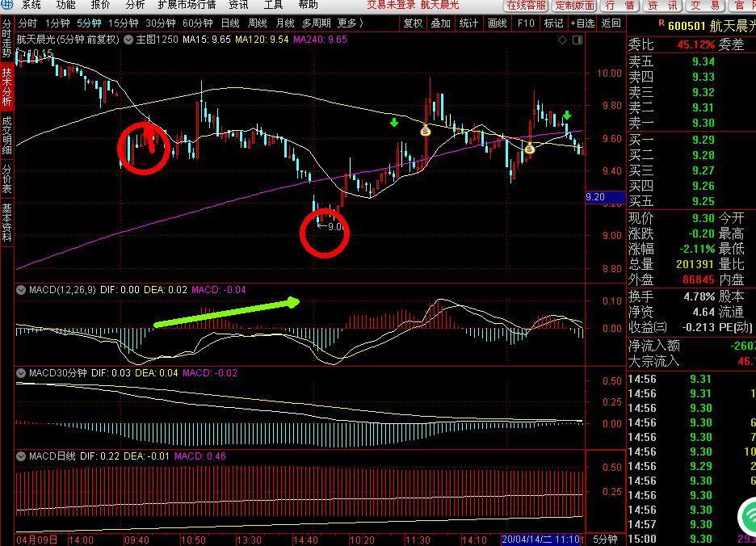756x546 pixels.
Task: Expand the main chart indicator dropdown arrow
Action: [128, 39]
